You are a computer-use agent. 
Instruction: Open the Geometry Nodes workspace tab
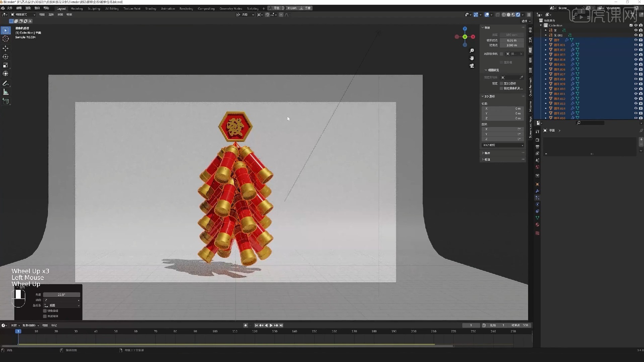[231, 8]
